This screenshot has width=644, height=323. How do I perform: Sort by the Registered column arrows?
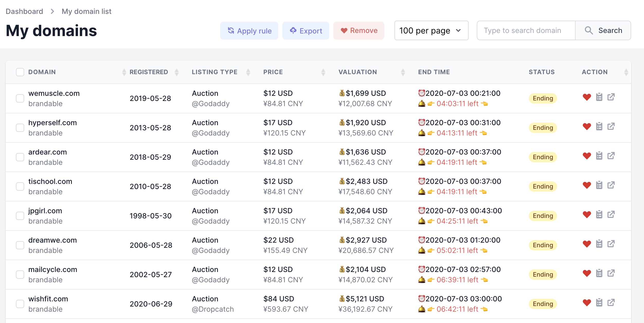coord(176,72)
